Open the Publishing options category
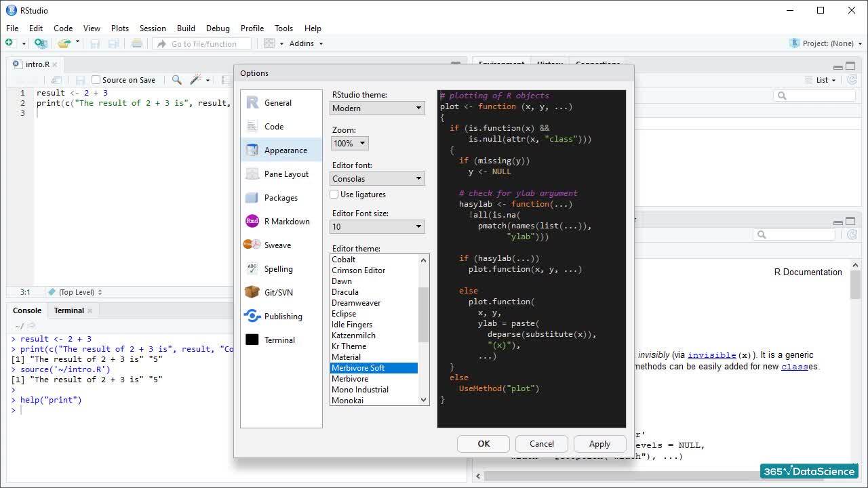 [x=281, y=317]
